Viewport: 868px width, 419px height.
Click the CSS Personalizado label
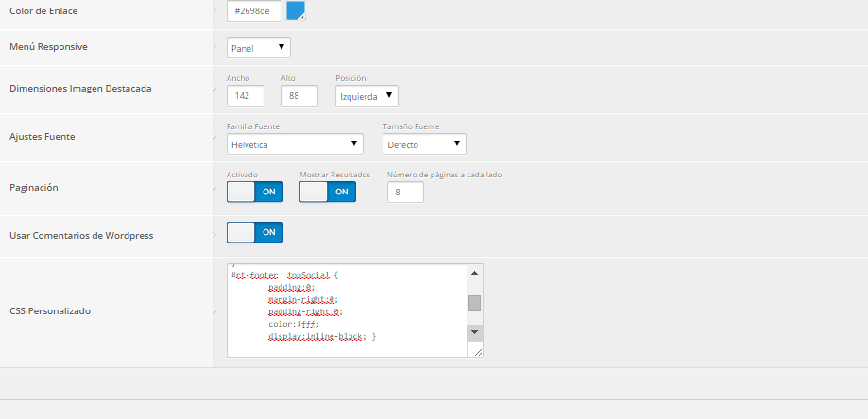click(x=50, y=311)
